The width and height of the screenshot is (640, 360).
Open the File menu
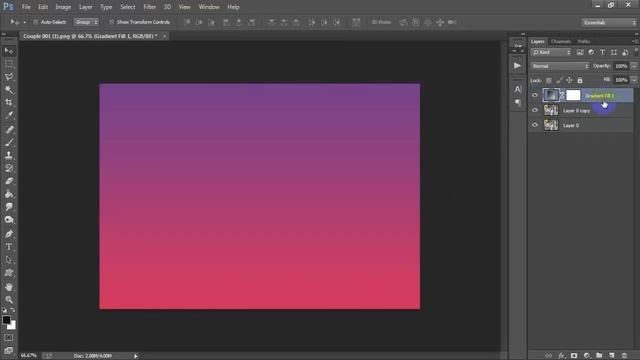pos(26,7)
